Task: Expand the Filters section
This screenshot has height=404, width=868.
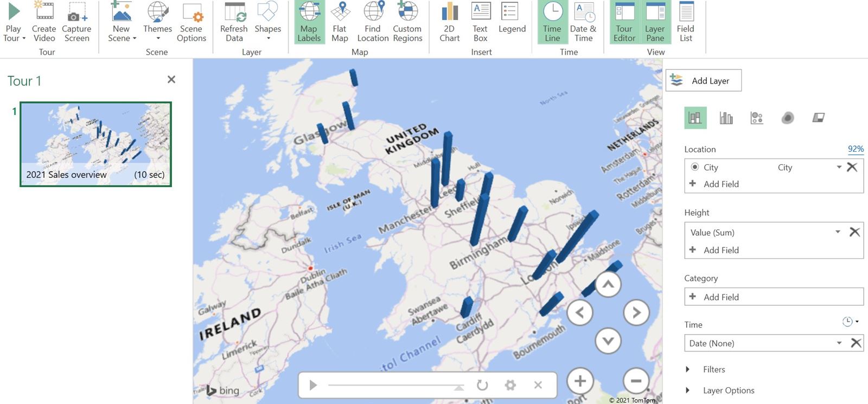Action: [688, 369]
